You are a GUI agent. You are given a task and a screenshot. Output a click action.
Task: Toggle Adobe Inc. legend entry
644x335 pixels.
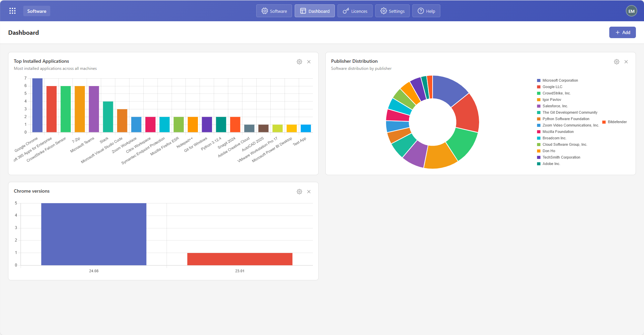pos(549,164)
